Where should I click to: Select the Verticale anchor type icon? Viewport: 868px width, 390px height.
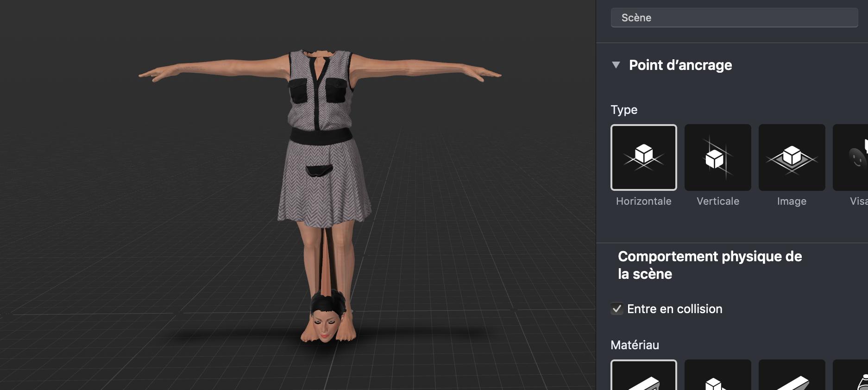[718, 157]
